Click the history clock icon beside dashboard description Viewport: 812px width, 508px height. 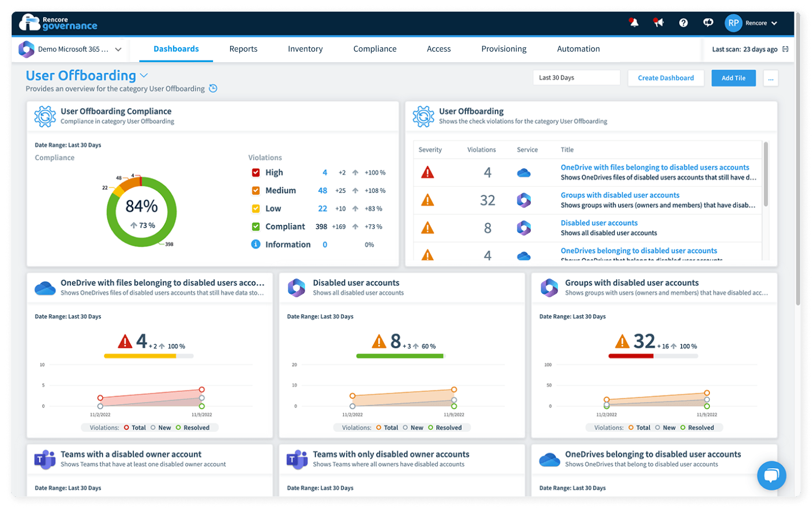213,89
